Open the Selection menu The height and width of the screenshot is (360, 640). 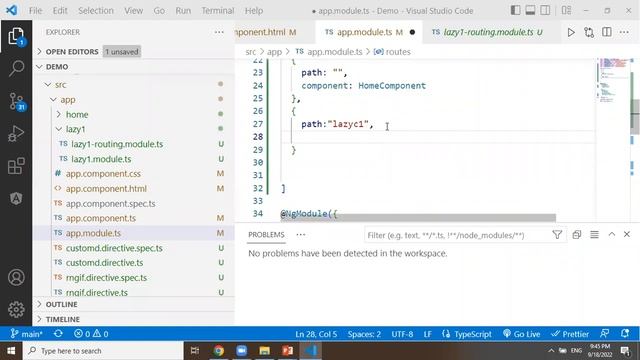click(x=96, y=11)
